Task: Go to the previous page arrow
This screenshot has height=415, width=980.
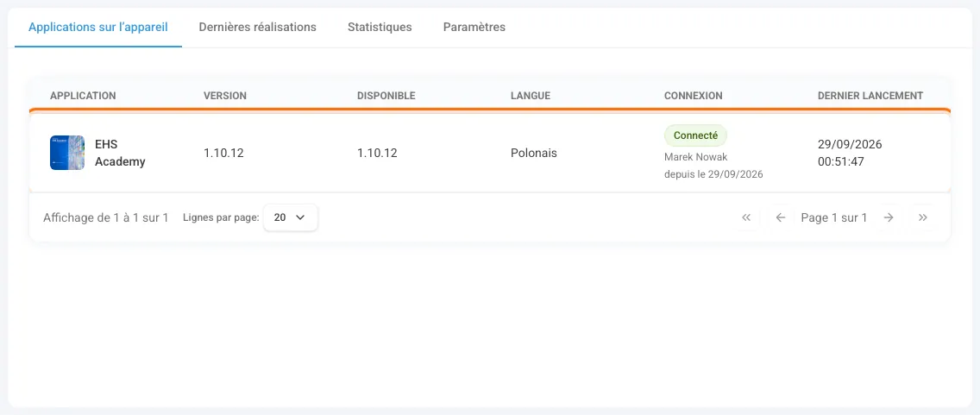Action: (780, 217)
